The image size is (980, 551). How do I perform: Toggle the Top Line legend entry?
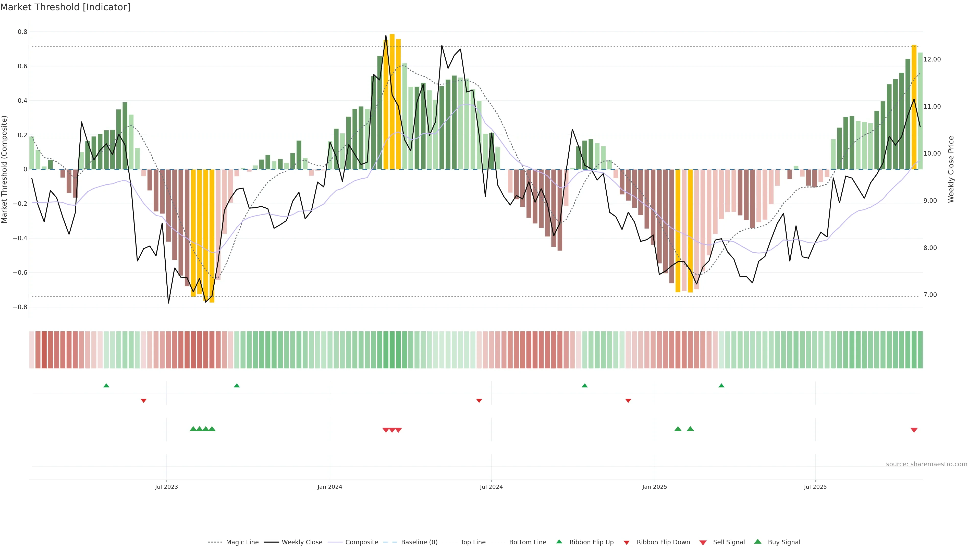[473, 542]
